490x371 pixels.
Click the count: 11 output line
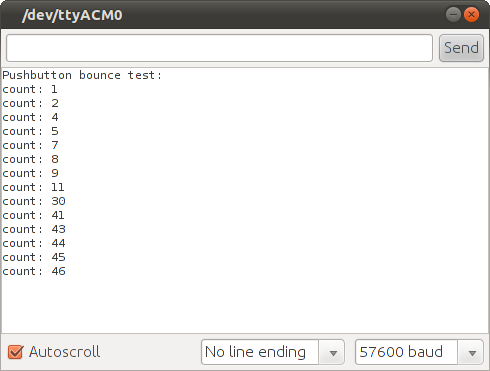[33, 187]
